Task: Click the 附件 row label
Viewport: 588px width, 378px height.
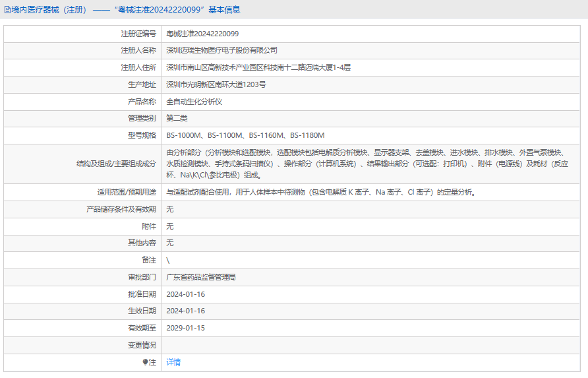Action: tap(149, 226)
